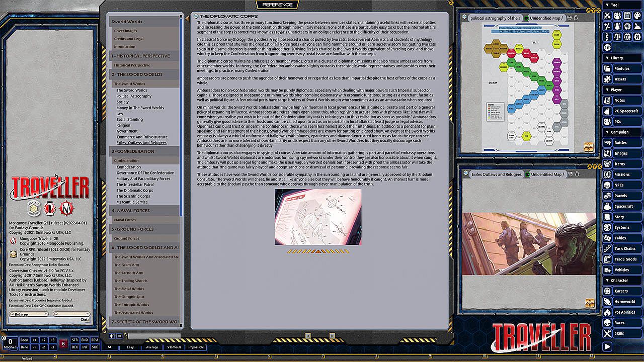Open Political Astrography index entry

(x=134, y=96)
